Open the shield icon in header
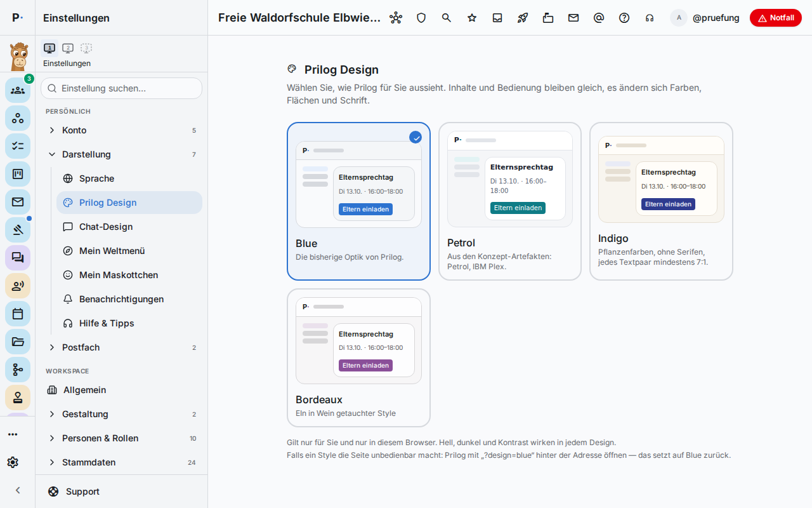The height and width of the screenshot is (508, 812). (x=421, y=18)
